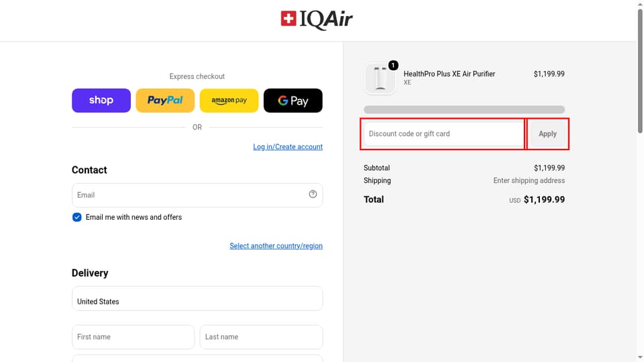Choose Amazon Pay express checkout
Screen dimensions: 644x362
[x=229, y=101]
